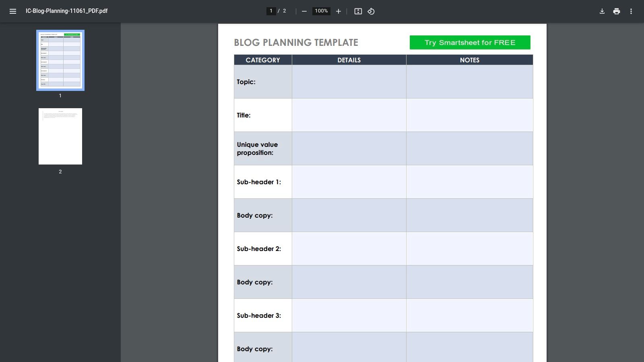Click the Notes cell for Title

point(469,115)
